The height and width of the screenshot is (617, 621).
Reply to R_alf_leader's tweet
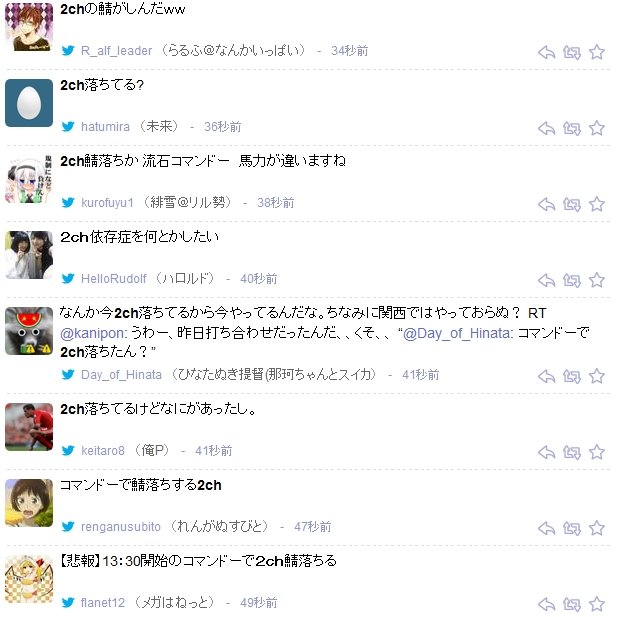pos(546,52)
